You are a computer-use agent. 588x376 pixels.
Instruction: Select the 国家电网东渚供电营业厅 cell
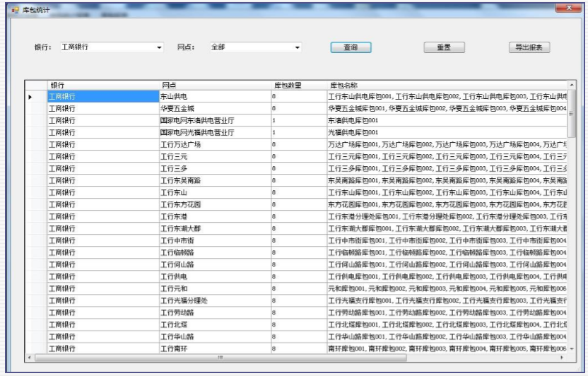pyautogui.click(x=216, y=120)
